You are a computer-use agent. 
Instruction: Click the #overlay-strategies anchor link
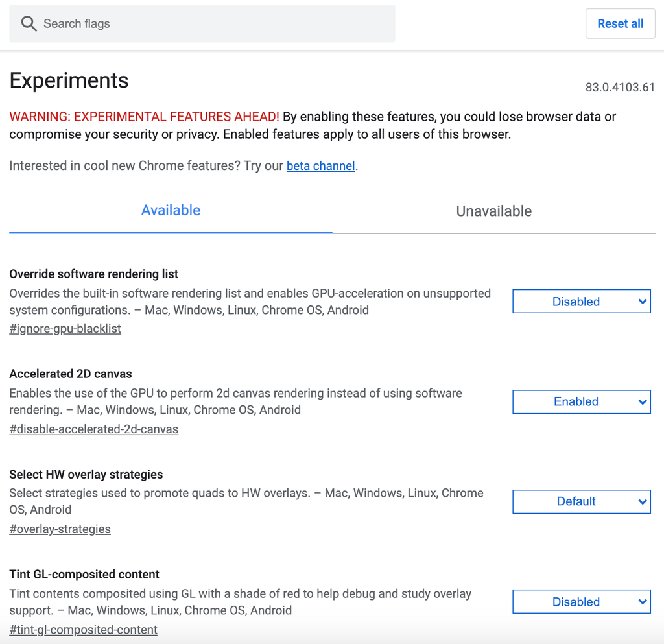60,529
